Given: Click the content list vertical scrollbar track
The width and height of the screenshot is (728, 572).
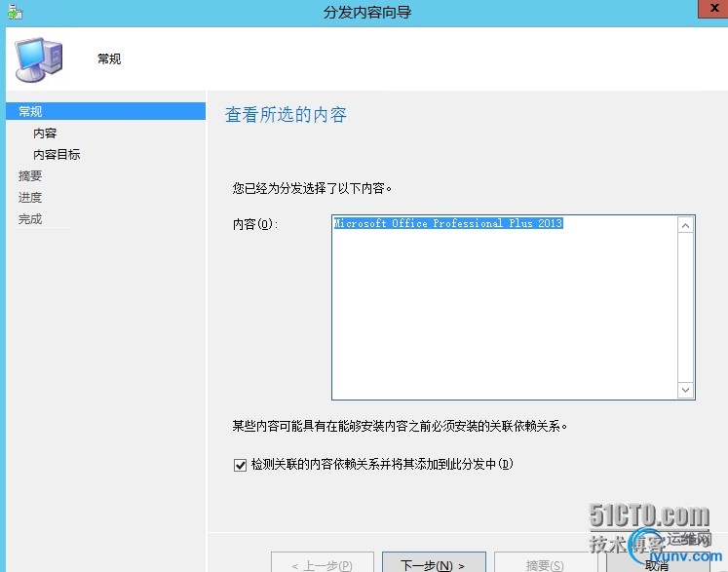Looking at the screenshot, I should click(686, 308).
